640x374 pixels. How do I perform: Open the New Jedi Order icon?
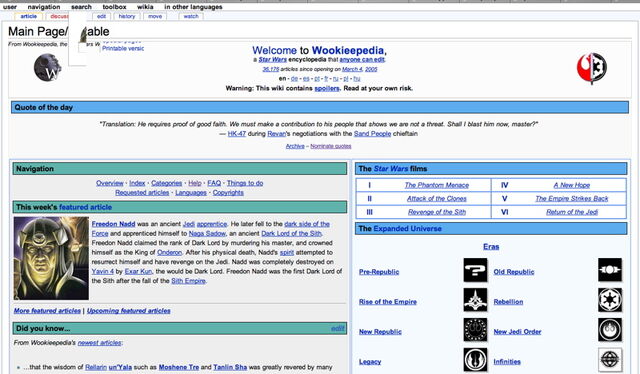(x=610, y=329)
